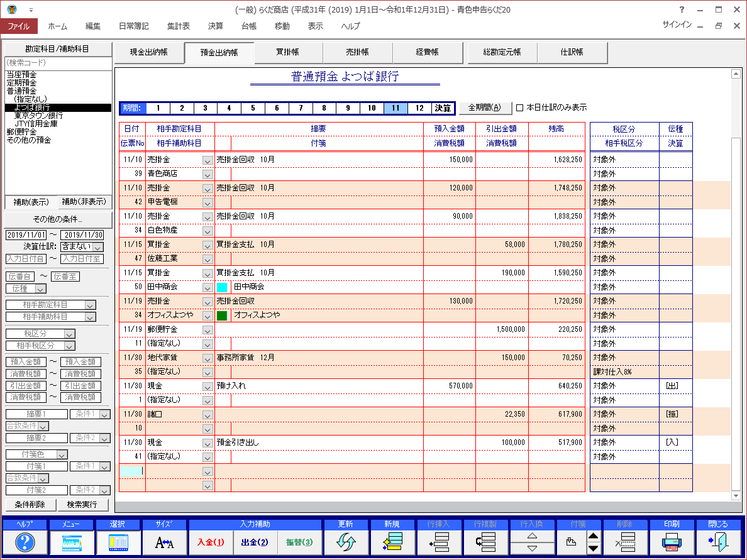Click the 行複製 duplicate row icon

(485, 542)
